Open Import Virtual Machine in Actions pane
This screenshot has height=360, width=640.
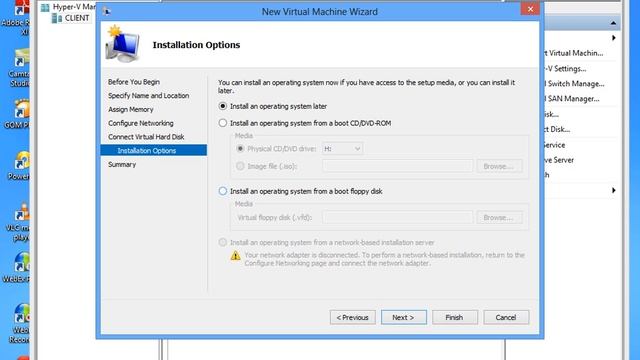coord(573,53)
